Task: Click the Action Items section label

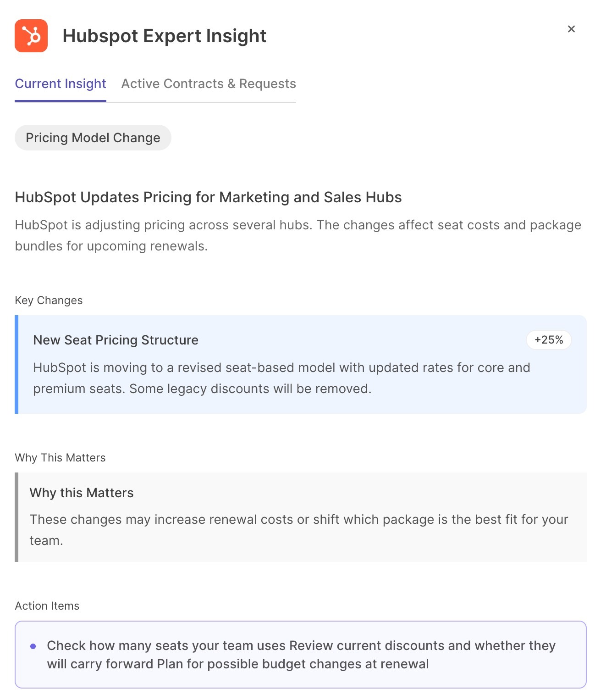Action: (47, 606)
